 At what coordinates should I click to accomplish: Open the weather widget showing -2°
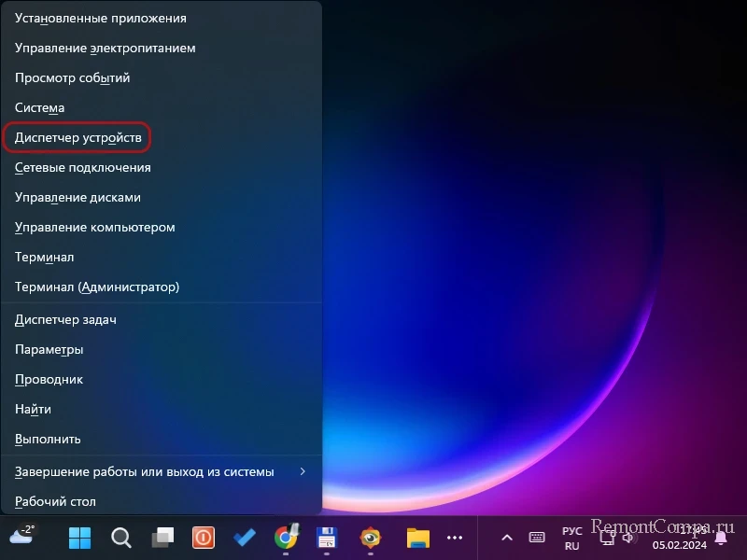[22, 536]
